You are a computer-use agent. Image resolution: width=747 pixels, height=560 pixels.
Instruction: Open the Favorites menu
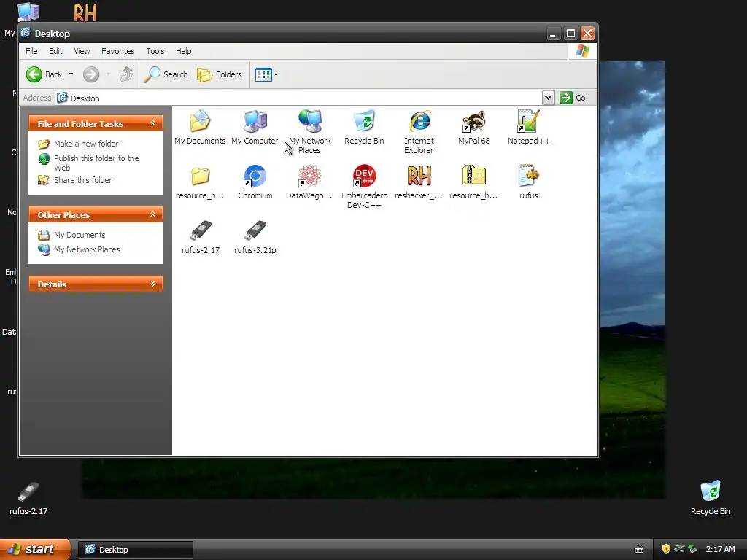(x=117, y=51)
